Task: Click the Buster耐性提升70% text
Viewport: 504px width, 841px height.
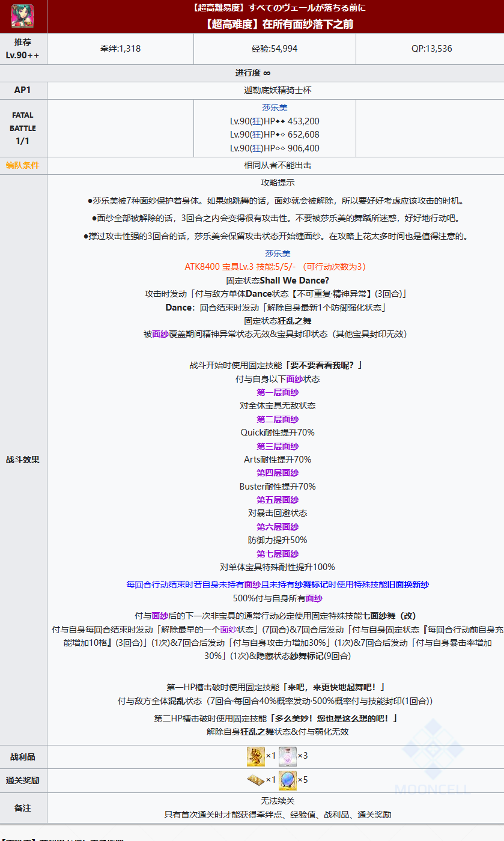Action: click(278, 487)
